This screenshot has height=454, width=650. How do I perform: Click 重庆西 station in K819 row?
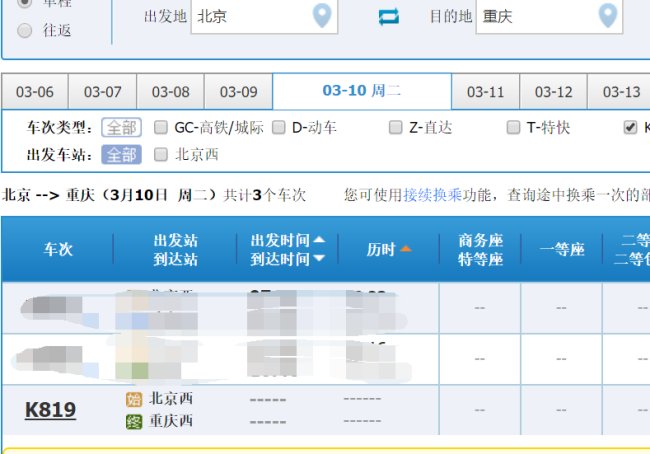[171, 420]
